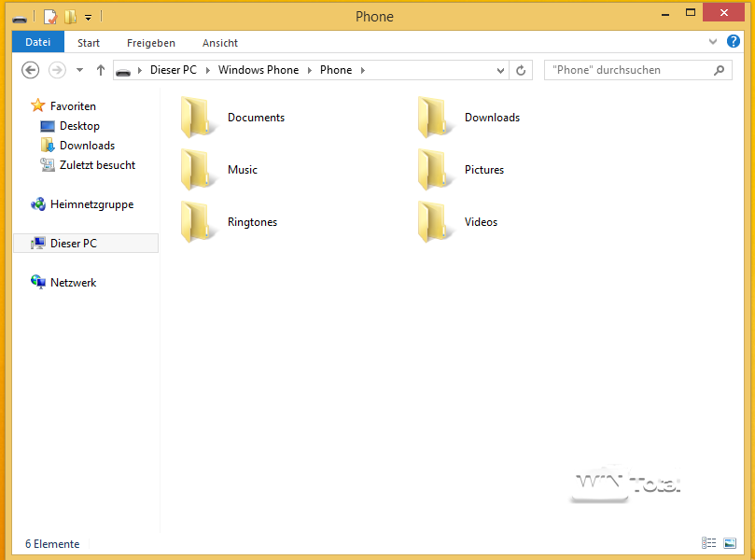This screenshot has width=755, height=560.
Task: Click the 6 Elemente status text
Action: pos(52,544)
